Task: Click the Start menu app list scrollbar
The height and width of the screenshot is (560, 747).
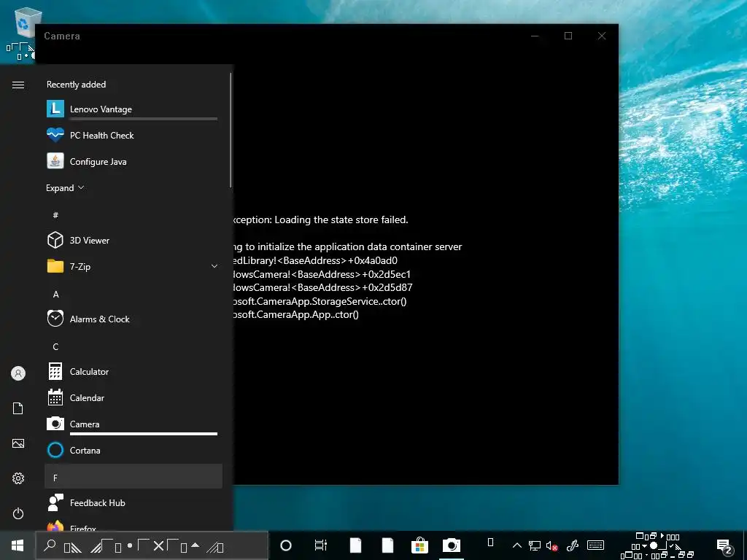Action: point(231,130)
